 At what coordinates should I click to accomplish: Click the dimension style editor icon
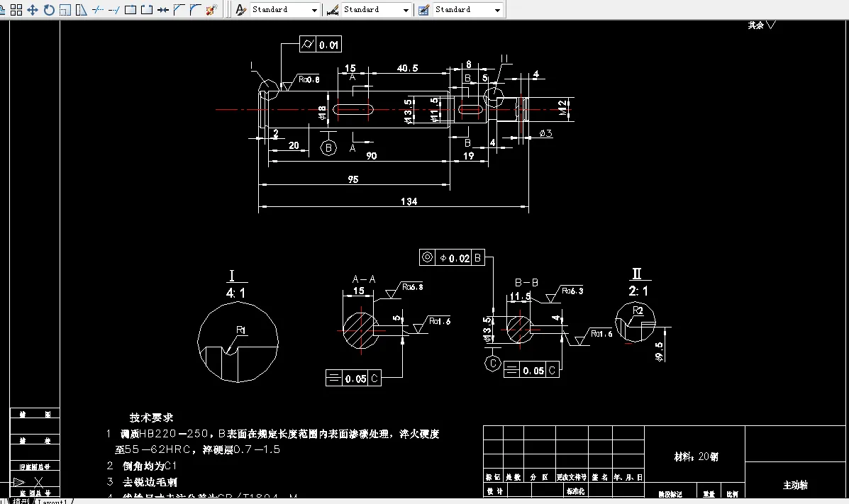pos(332,9)
